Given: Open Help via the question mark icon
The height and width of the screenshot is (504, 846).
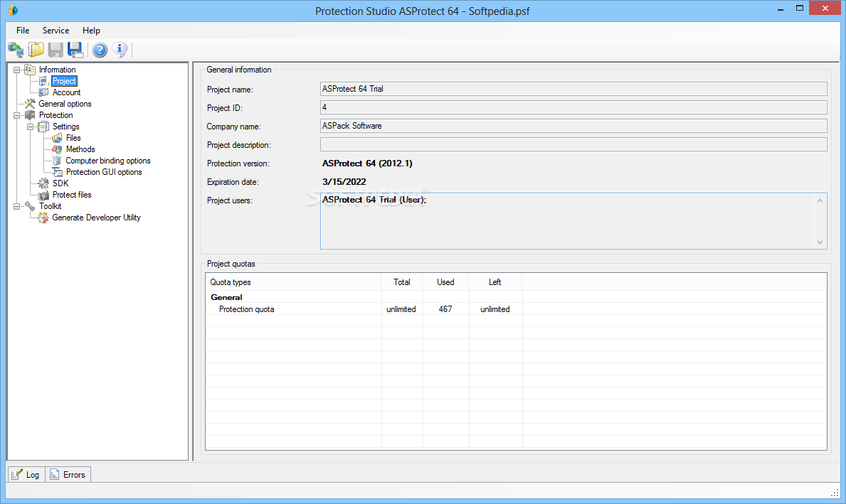Looking at the screenshot, I should [x=100, y=50].
